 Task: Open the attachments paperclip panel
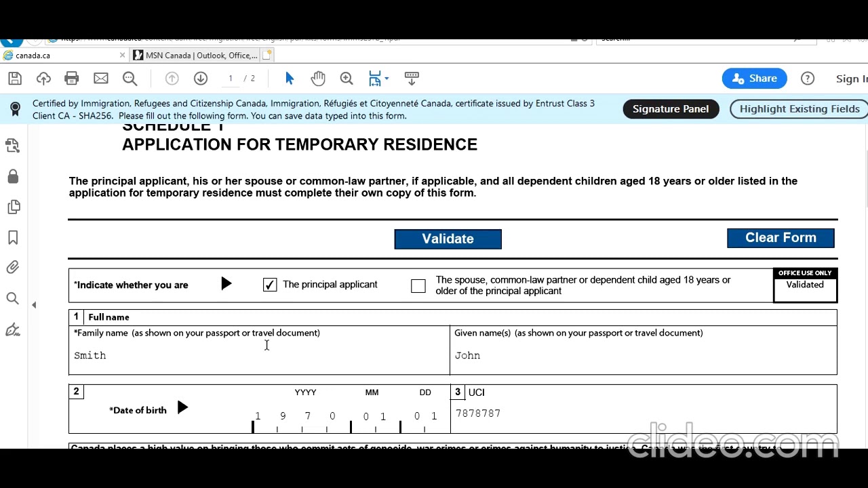(x=13, y=268)
